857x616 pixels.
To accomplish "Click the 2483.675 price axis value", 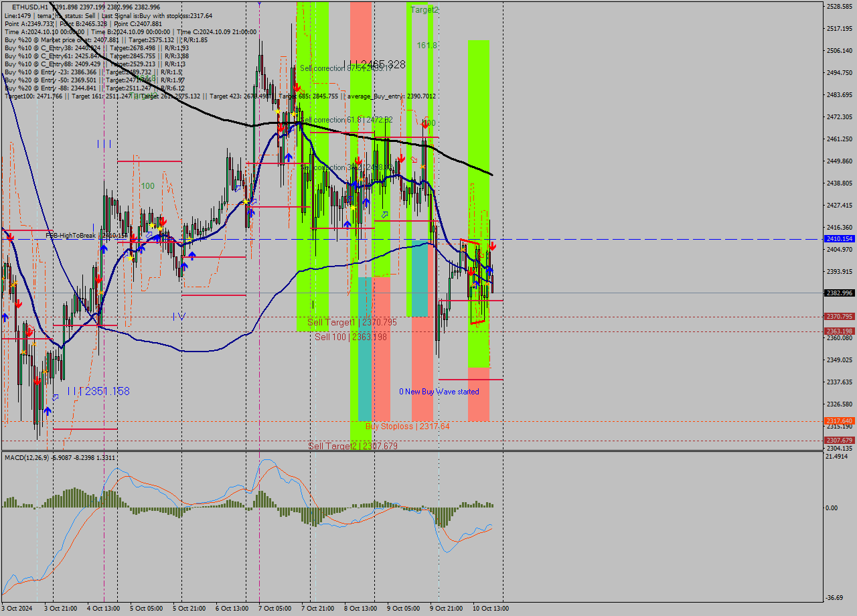I will coord(840,95).
